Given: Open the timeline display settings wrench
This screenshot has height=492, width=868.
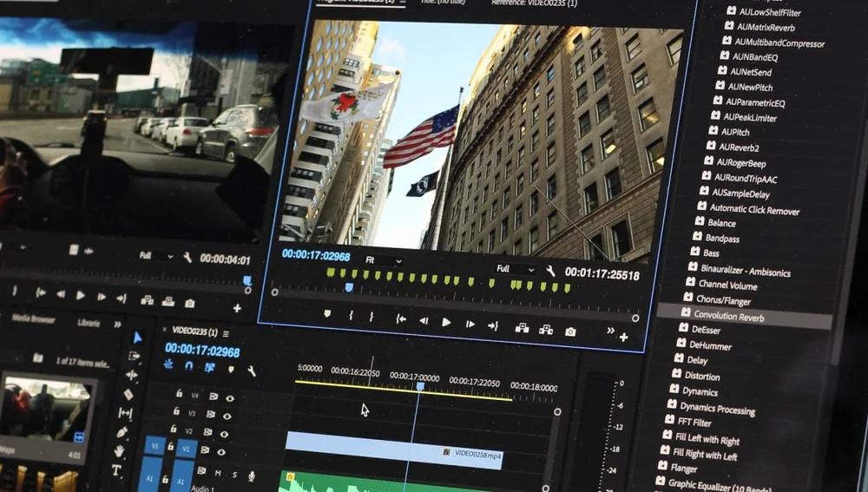Looking at the screenshot, I should pos(252,371).
